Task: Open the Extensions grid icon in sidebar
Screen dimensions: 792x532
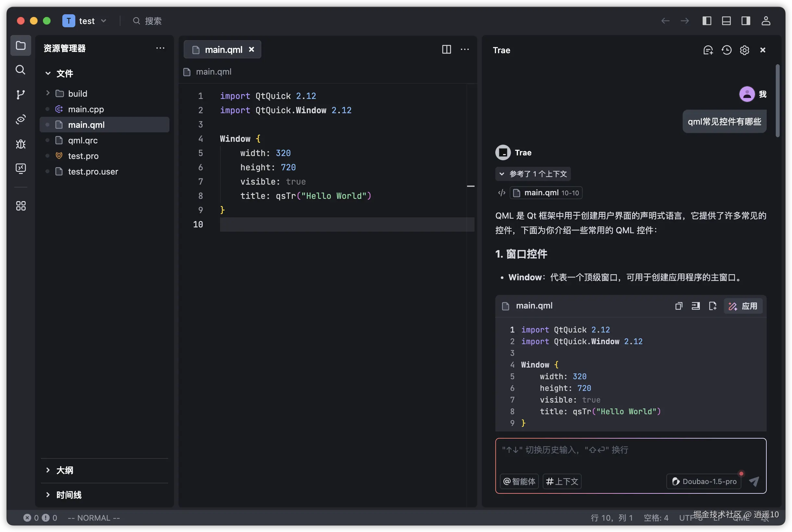Action: (21, 206)
